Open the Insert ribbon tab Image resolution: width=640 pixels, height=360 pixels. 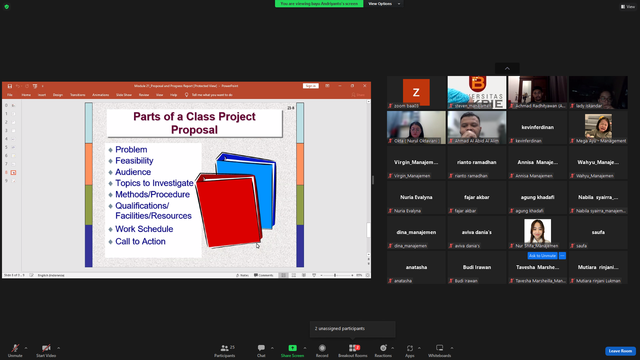tap(42, 95)
